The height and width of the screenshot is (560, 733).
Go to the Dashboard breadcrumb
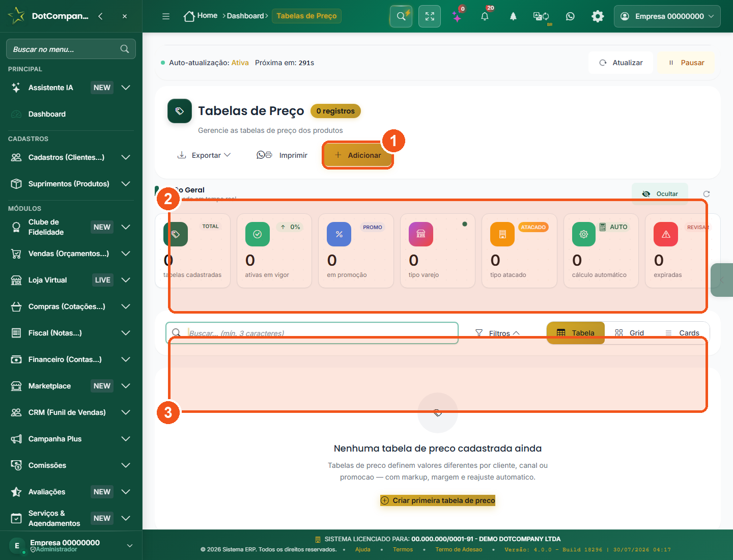coord(245,16)
